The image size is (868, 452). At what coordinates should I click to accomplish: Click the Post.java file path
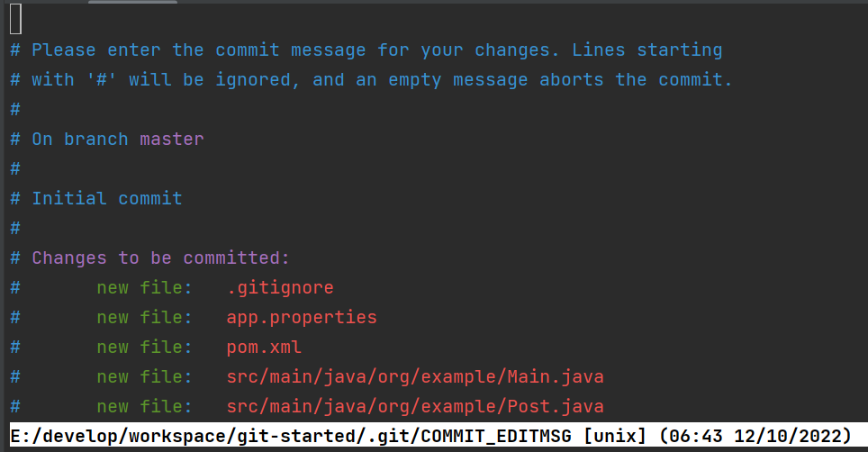pyautogui.click(x=415, y=407)
